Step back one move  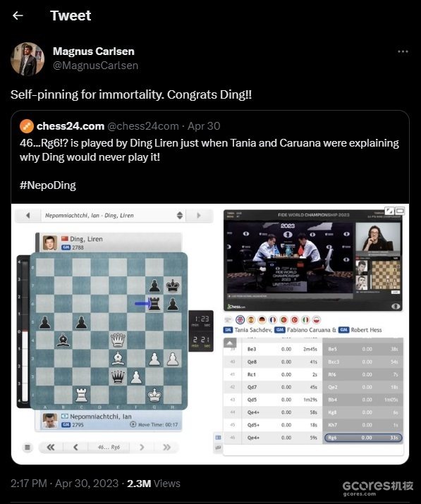pyautogui.click(x=75, y=447)
